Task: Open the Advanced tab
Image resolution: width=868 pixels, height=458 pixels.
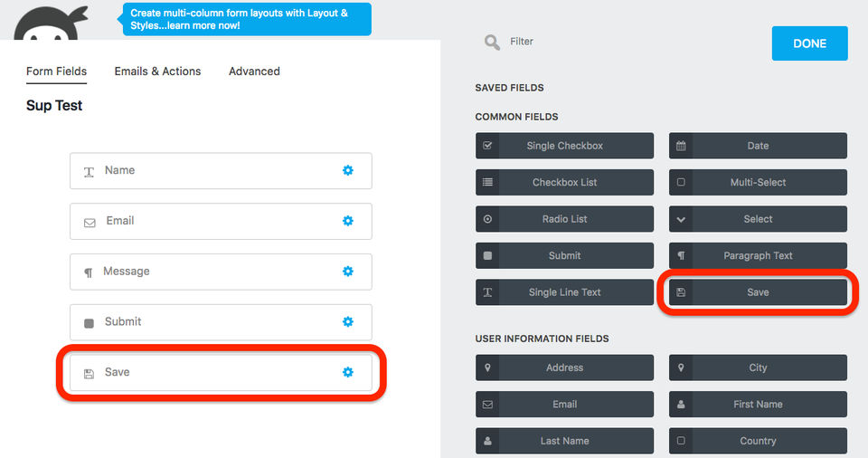Action: click(x=254, y=72)
